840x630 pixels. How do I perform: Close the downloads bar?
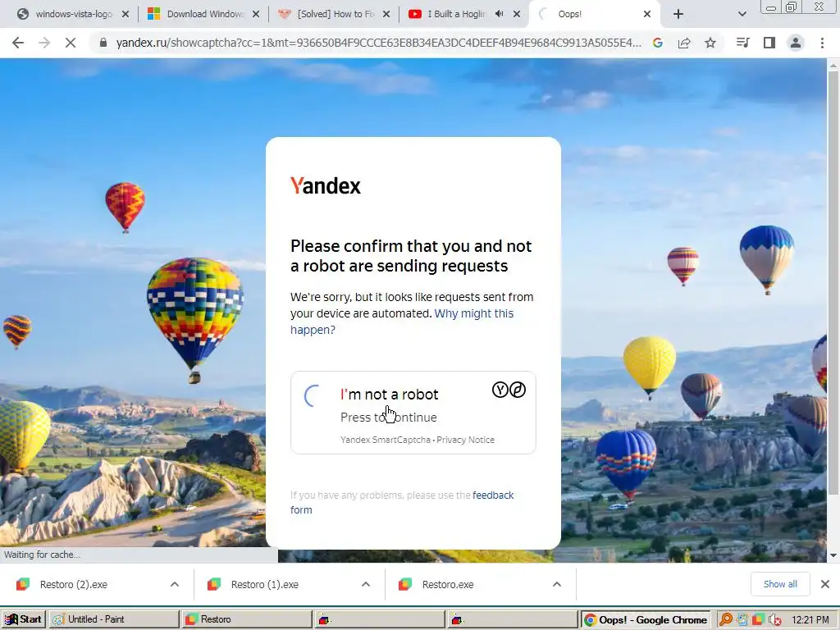825,584
